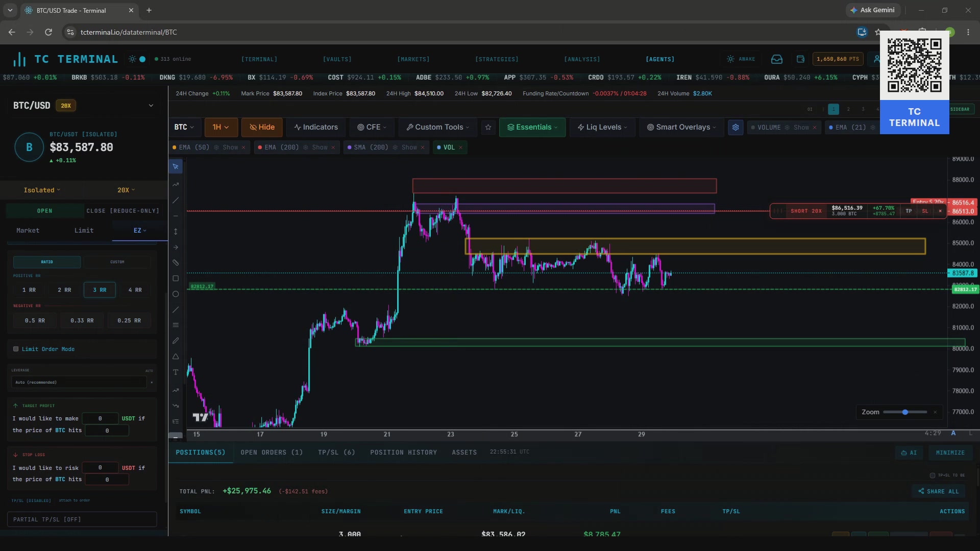Screen dimensions: 980x551
Task: Show the SMA (200) indicator
Action: pyautogui.click(x=409, y=147)
